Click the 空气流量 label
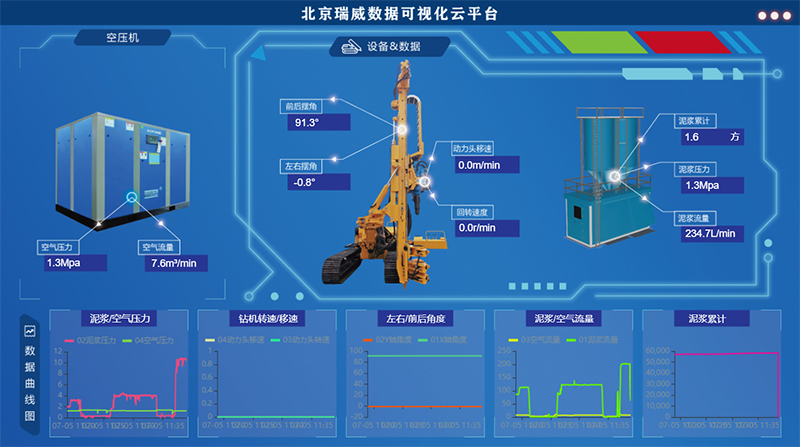Viewport: 800px width, 447px height. 158,247
